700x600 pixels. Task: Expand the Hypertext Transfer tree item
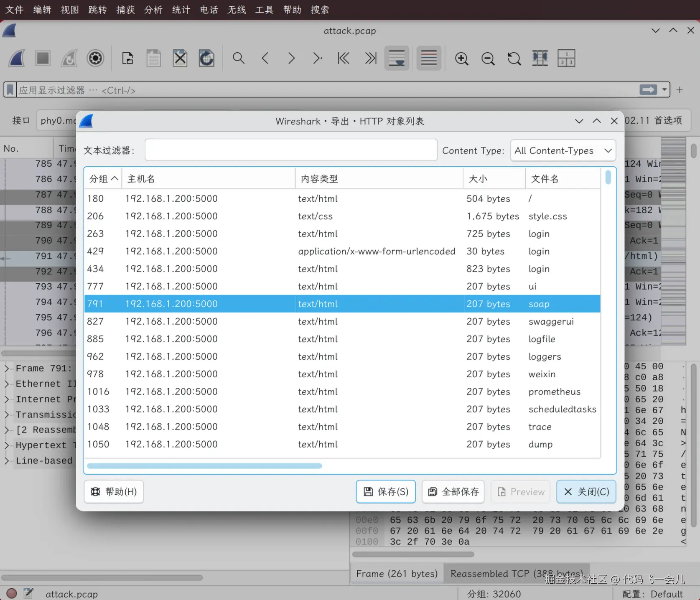(x=7, y=445)
